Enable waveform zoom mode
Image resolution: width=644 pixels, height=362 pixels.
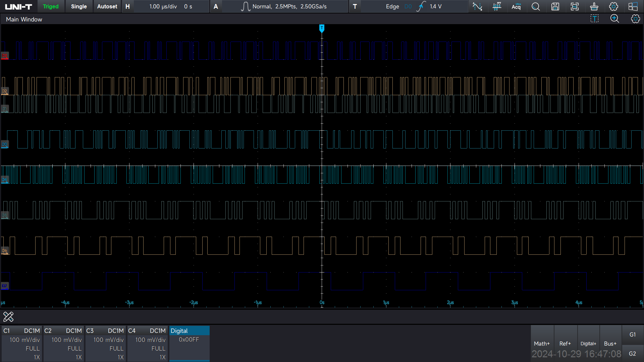(x=615, y=19)
